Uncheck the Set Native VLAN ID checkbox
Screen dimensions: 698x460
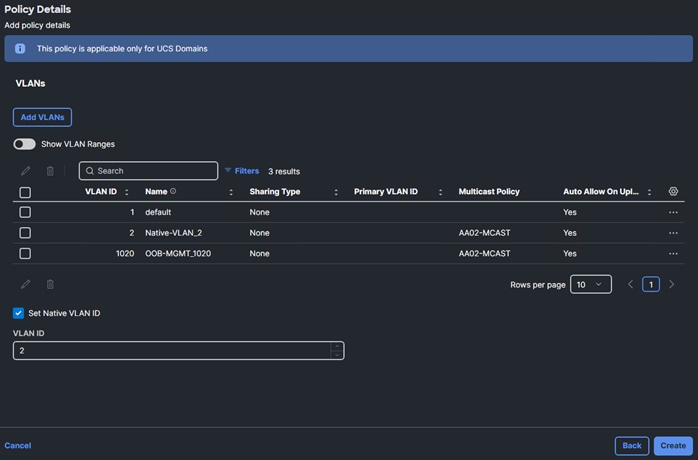tap(18, 313)
